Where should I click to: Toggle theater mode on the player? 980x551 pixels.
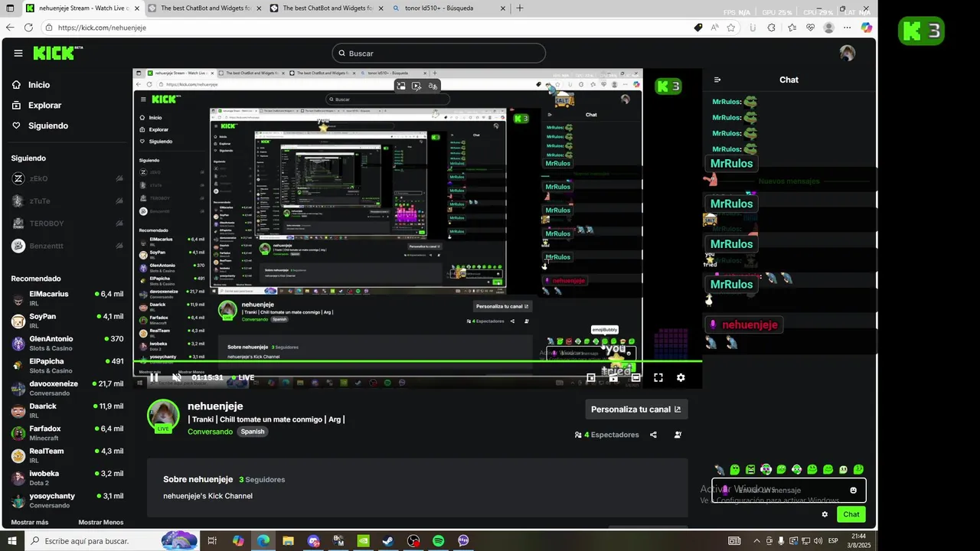click(x=635, y=377)
